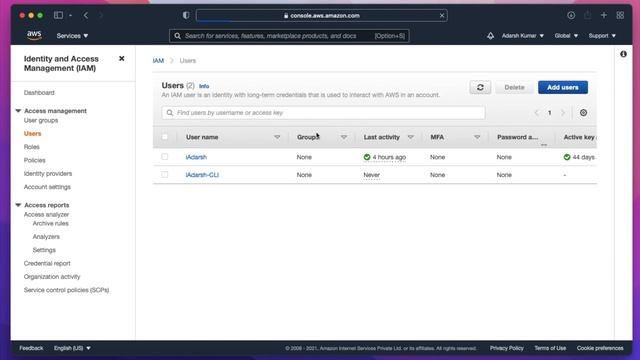Open the AWS logo home link
The height and width of the screenshot is (360, 640).
click(x=34, y=36)
